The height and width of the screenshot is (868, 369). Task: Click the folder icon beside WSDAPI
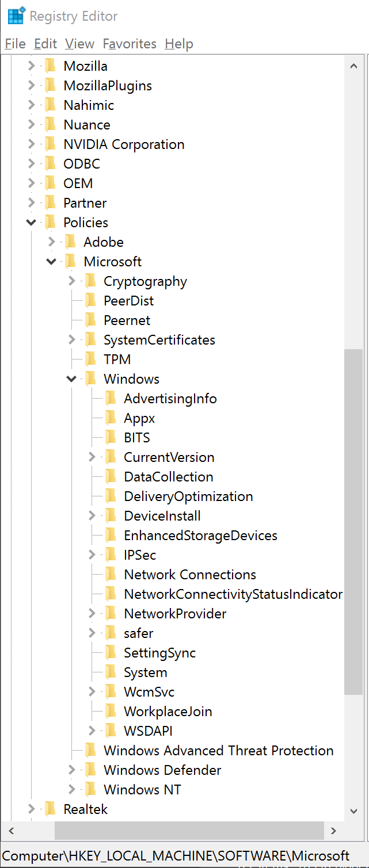111,731
